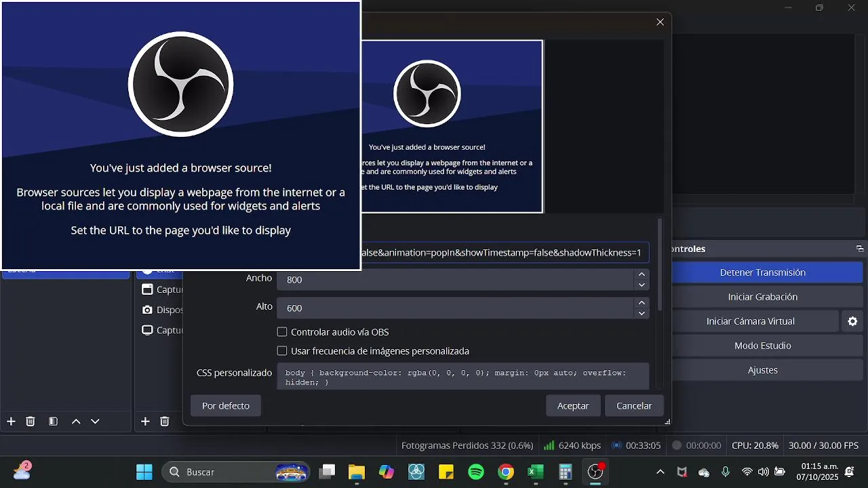Switch to Excel in the taskbar

coord(536,472)
